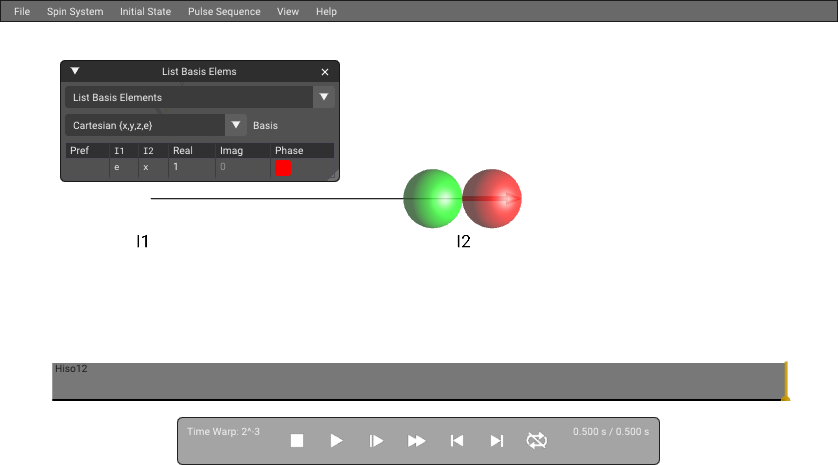
Task: Click the 0.500 s time readout
Action: (611, 431)
